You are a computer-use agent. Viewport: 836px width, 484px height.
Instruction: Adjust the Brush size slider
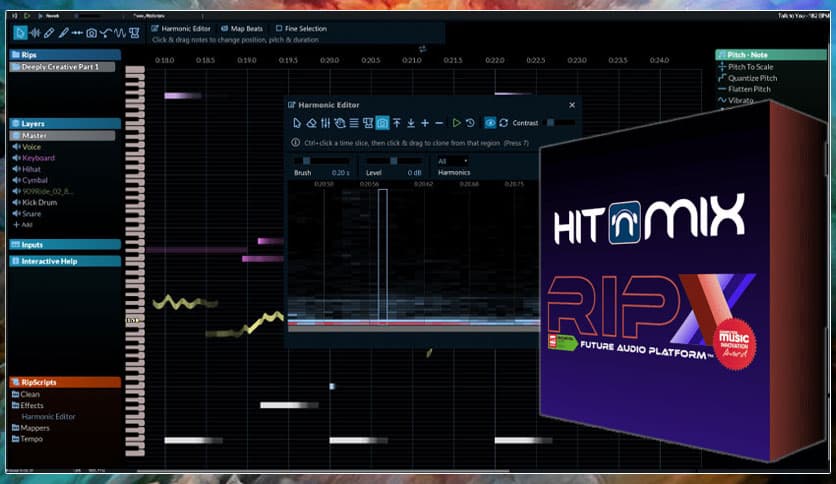[x=321, y=160]
